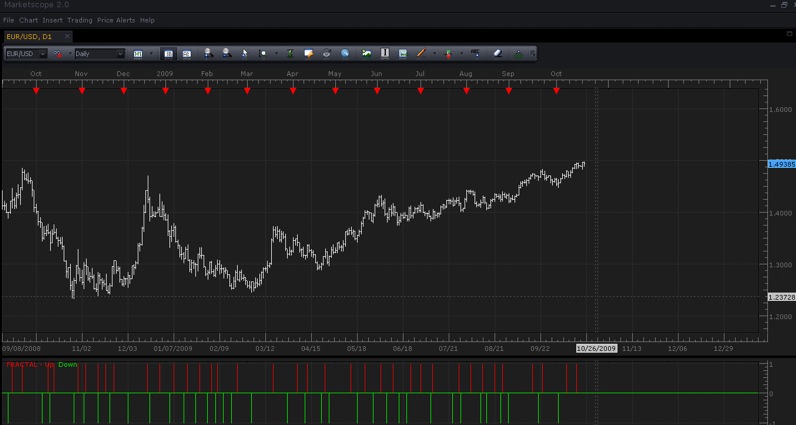
Task: Select the orange line drawing tool
Action: pyautogui.click(x=421, y=53)
